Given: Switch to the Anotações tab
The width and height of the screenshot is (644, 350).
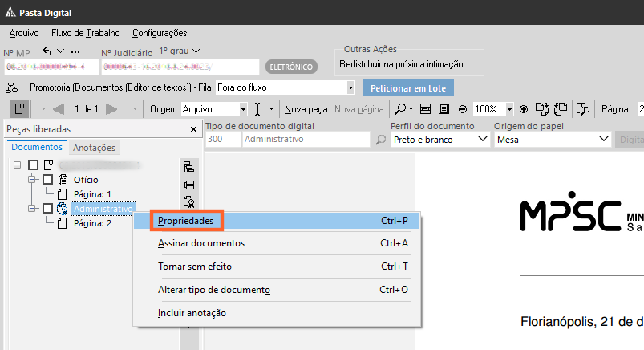Looking at the screenshot, I should coord(95,148).
